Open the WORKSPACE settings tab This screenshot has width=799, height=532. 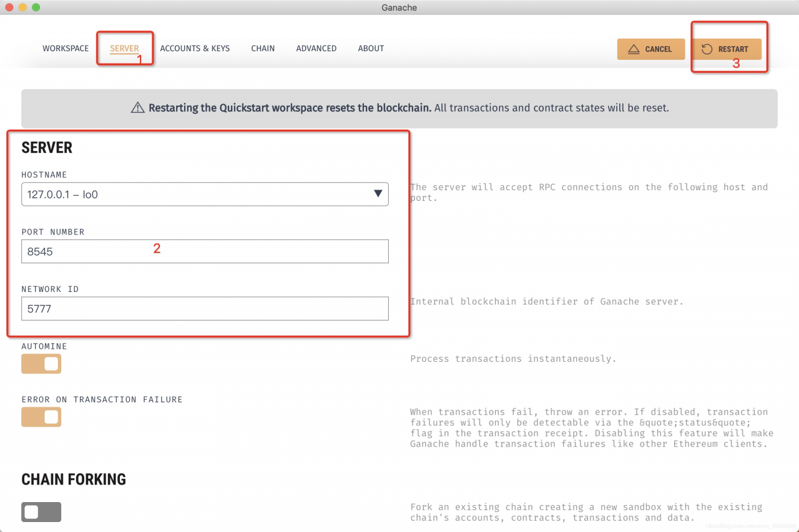pyautogui.click(x=66, y=48)
